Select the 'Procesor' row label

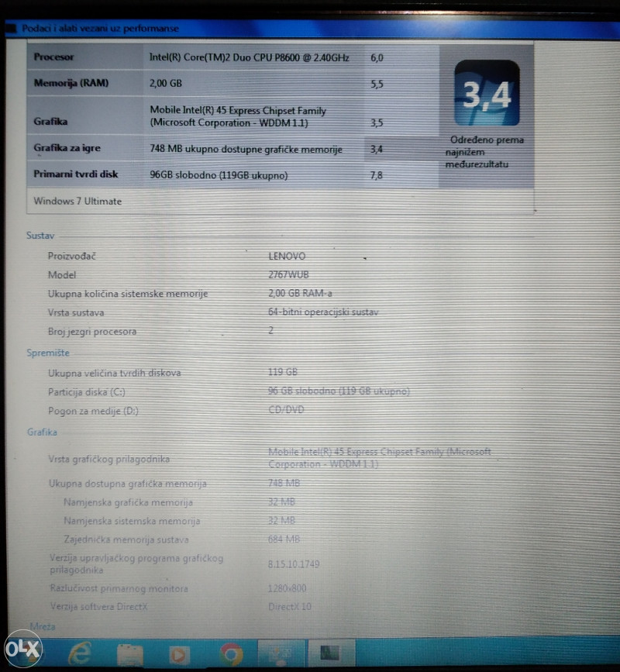53,57
